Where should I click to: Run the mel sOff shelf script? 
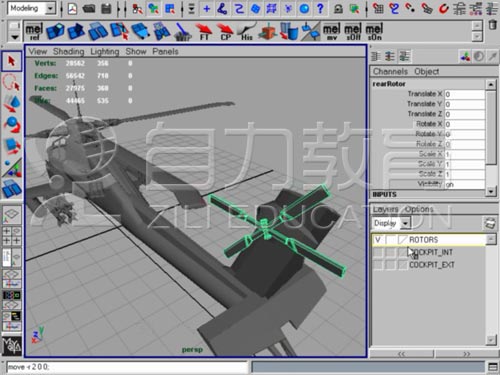tap(353, 32)
